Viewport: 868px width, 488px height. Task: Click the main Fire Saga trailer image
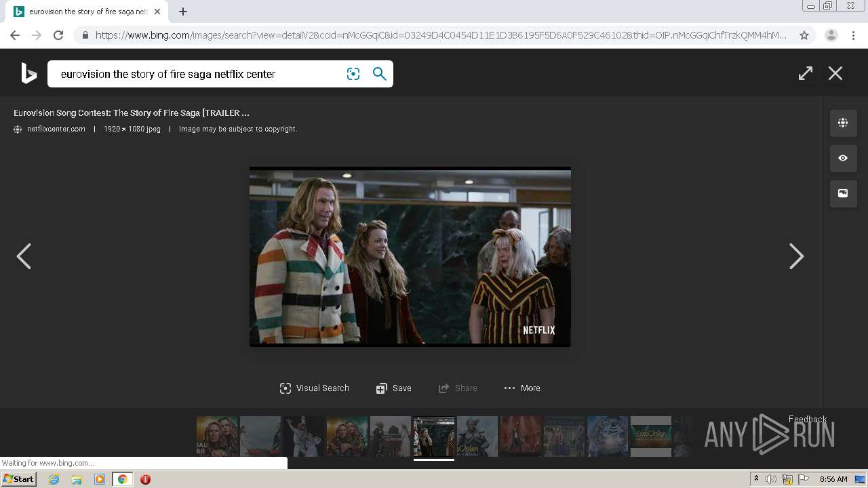pos(410,257)
